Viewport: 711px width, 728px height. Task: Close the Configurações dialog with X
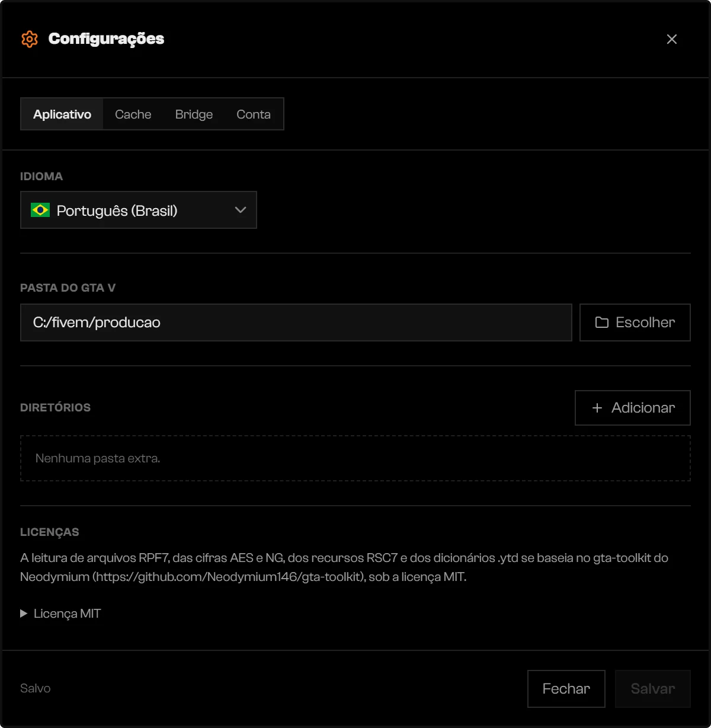(x=671, y=39)
